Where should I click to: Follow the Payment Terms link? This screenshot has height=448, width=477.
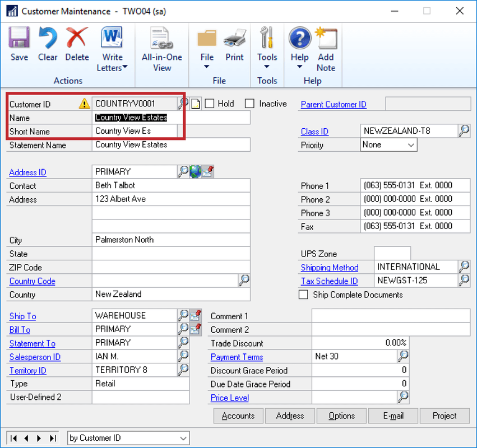coord(236,357)
